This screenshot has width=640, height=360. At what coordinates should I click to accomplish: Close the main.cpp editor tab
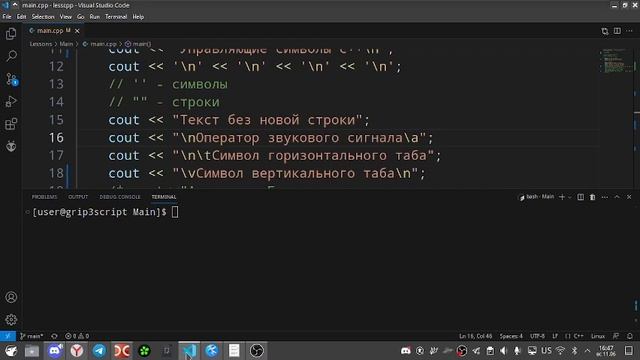coord(77,31)
